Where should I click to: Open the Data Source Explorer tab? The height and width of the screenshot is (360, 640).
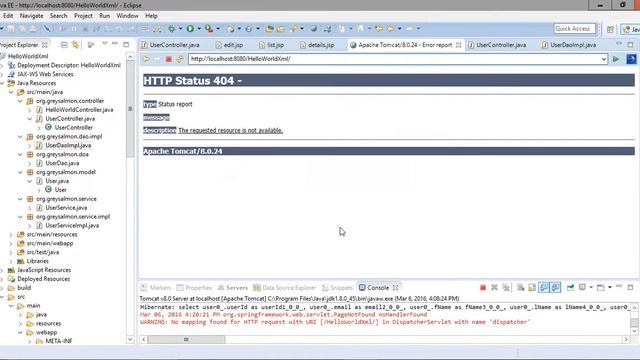pos(284,288)
